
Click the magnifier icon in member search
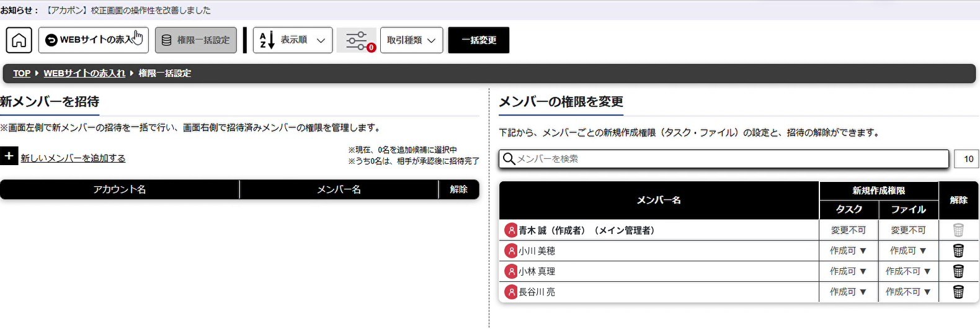point(509,159)
